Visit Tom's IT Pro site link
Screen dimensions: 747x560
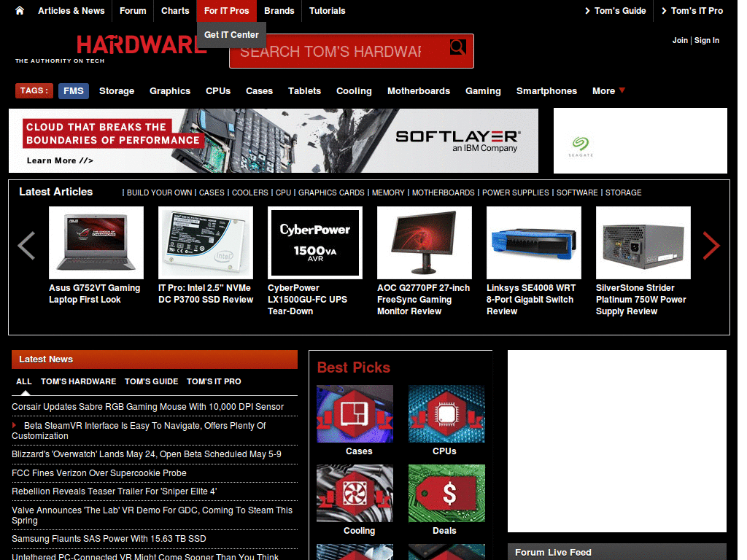(x=692, y=11)
